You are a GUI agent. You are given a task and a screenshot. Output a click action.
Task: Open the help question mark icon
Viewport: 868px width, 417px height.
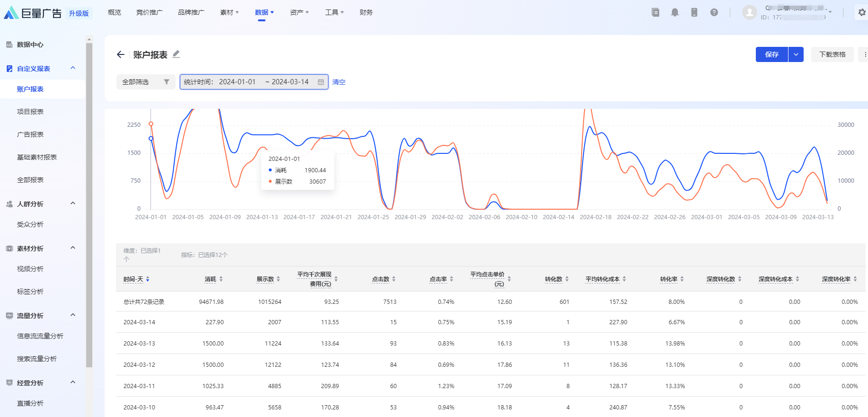(714, 12)
